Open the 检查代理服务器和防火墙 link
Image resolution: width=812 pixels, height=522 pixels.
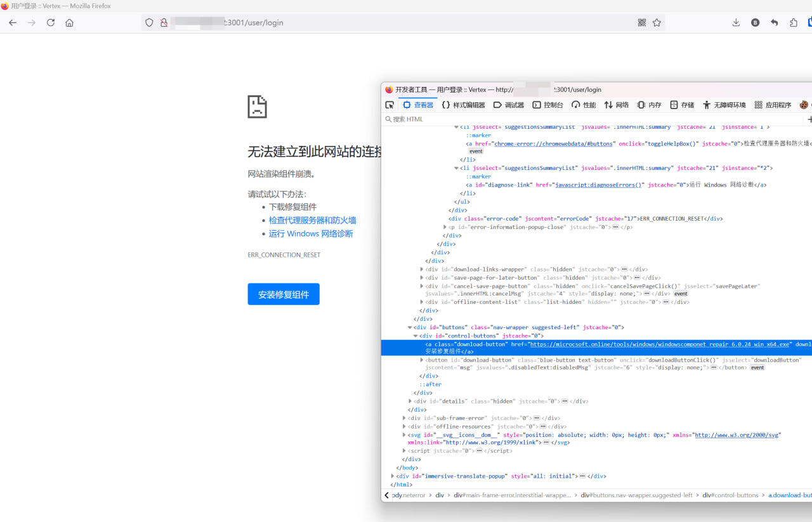312,220
